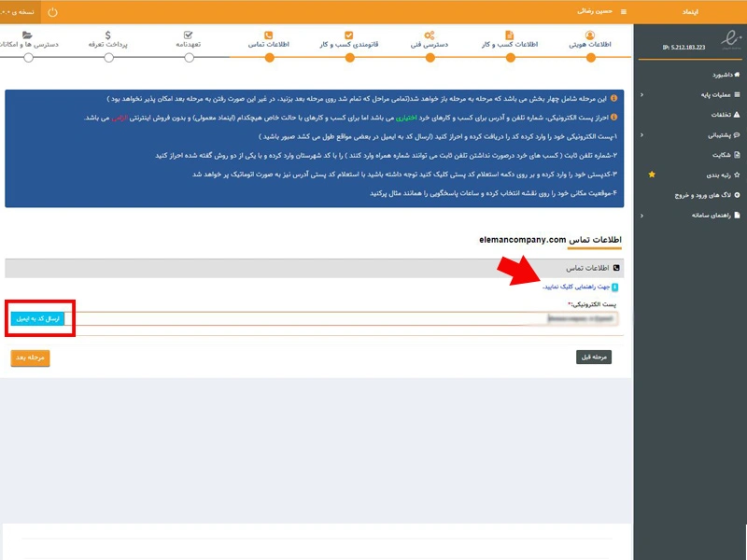
Task: Focus the پست الکترونیکی email input field
Action: [341, 318]
